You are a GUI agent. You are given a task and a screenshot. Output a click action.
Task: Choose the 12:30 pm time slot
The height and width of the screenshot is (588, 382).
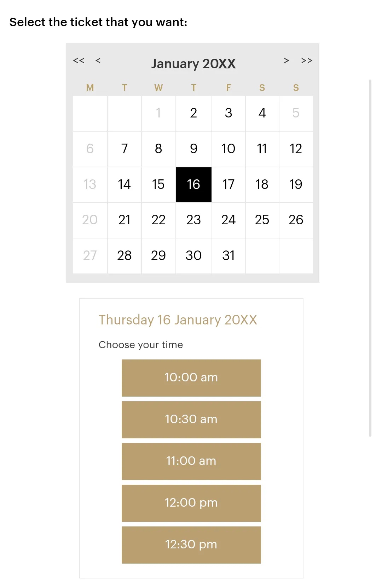click(x=191, y=544)
